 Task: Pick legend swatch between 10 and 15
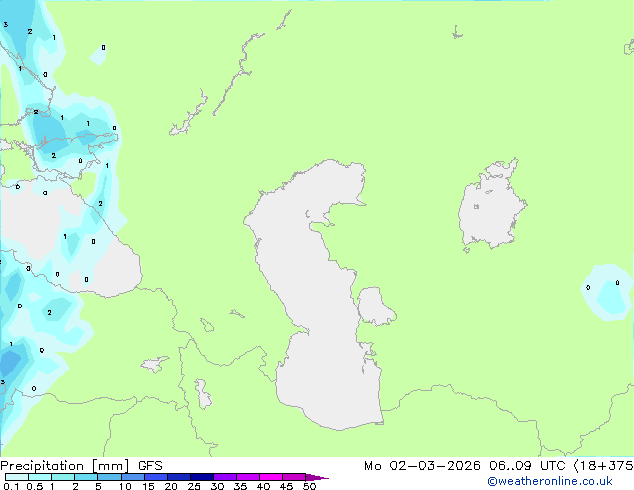(133, 477)
